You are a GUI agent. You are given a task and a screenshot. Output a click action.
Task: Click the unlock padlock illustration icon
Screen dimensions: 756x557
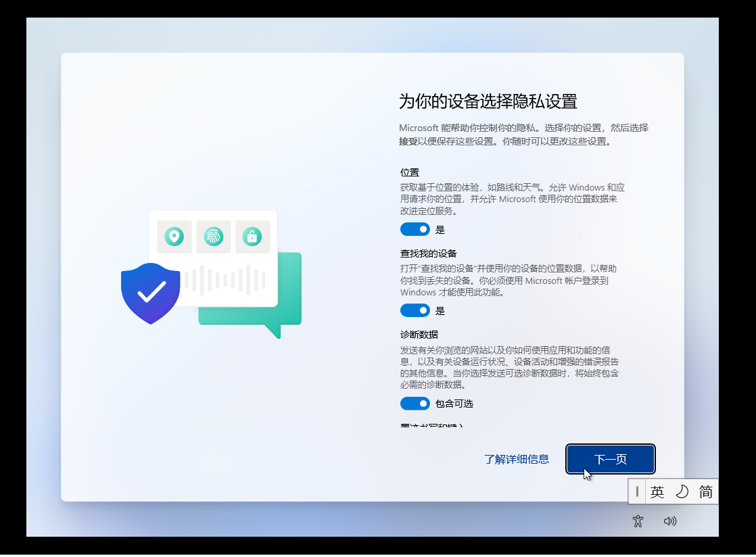[252, 237]
